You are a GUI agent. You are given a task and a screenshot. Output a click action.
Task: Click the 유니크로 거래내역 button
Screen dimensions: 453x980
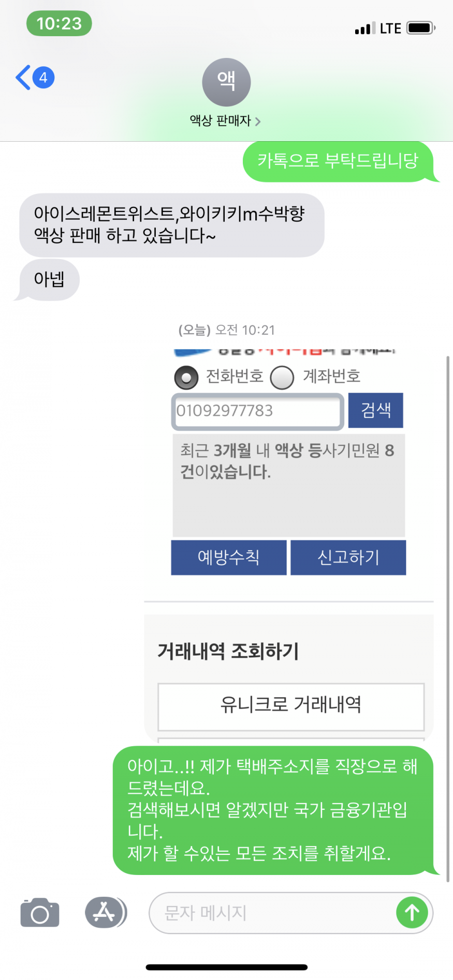[x=290, y=705]
